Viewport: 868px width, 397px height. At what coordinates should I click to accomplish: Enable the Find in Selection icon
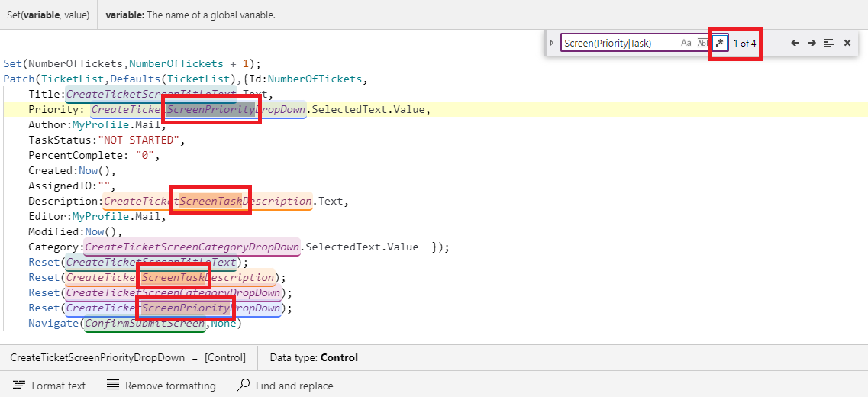click(829, 43)
